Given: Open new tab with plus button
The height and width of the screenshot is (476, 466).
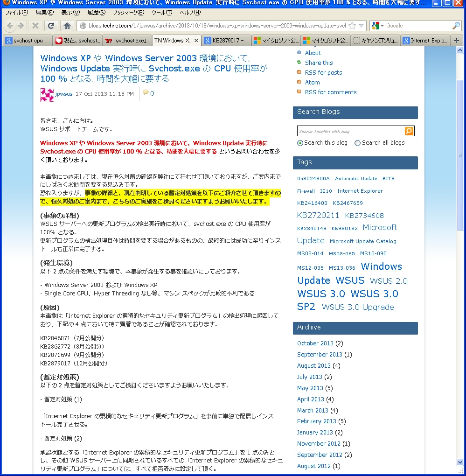Looking at the screenshot, I should [x=457, y=41].
